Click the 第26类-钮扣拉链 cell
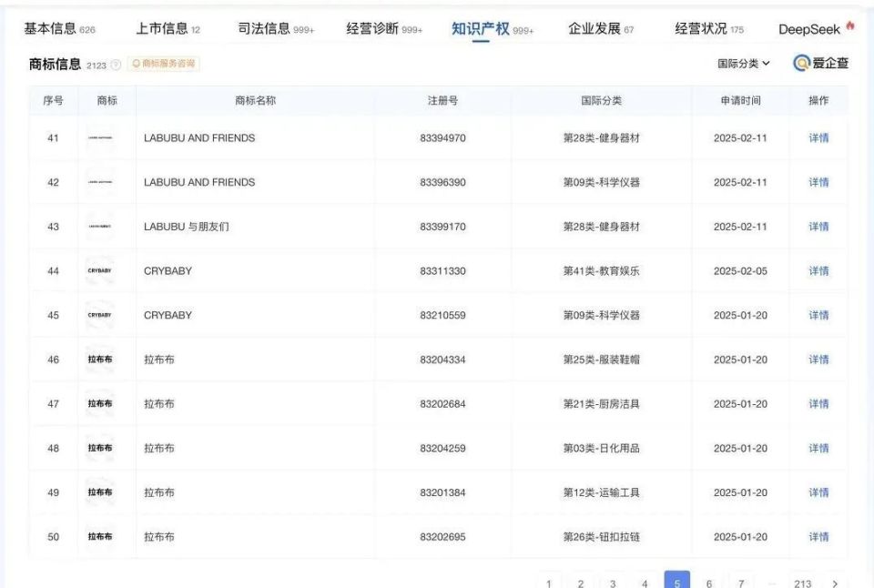The width and height of the screenshot is (874, 588). (602, 537)
